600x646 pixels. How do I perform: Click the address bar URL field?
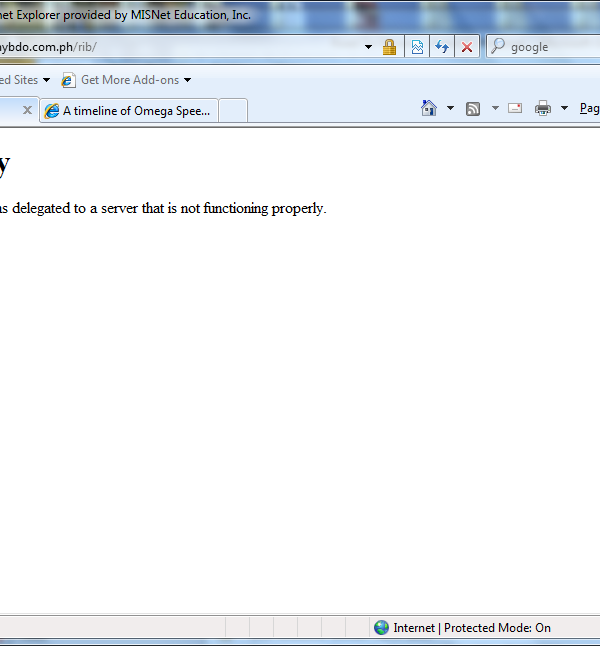pos(179,47)
